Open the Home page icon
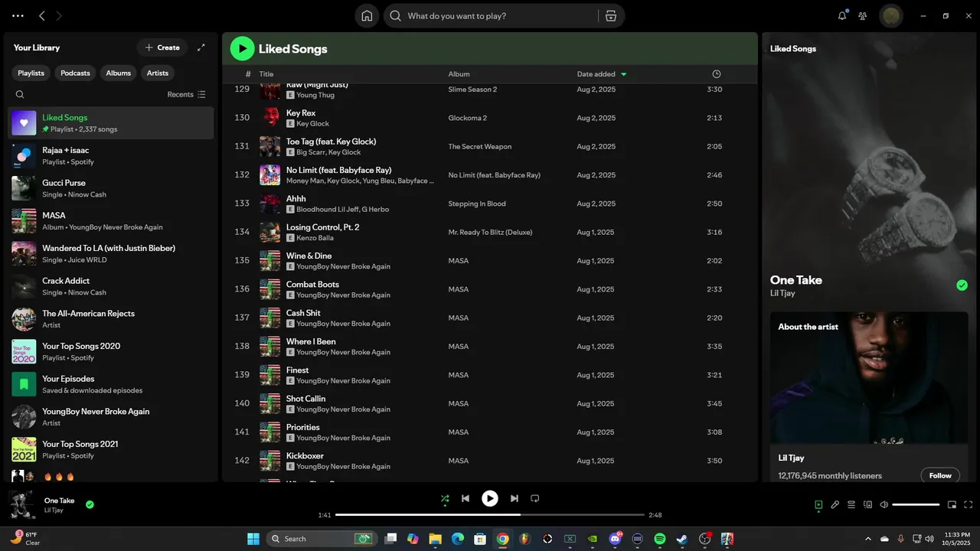The image size is (980, 551). pyautogui.click(x=367, y=15)
